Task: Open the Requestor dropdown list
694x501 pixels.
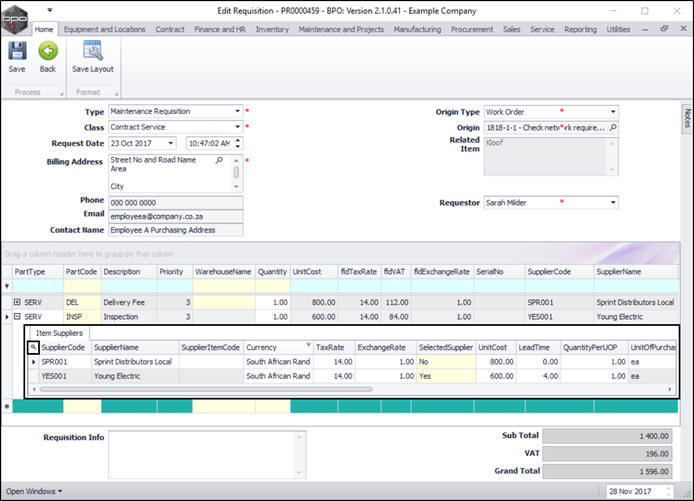Action: point(612,203)
